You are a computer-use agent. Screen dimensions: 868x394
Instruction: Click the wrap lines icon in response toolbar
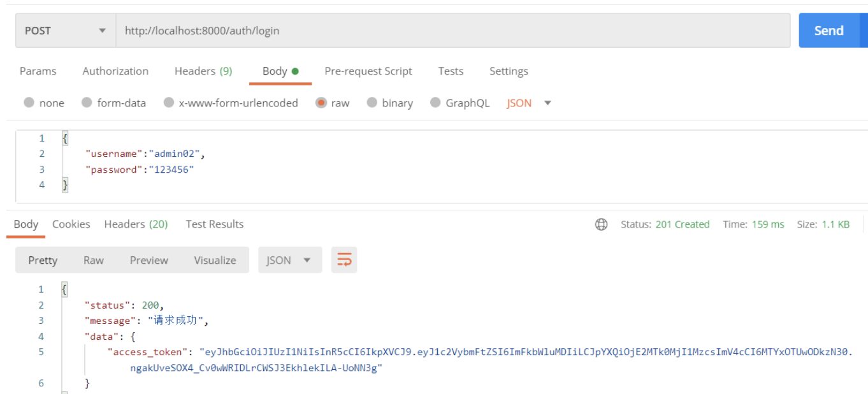344,260
